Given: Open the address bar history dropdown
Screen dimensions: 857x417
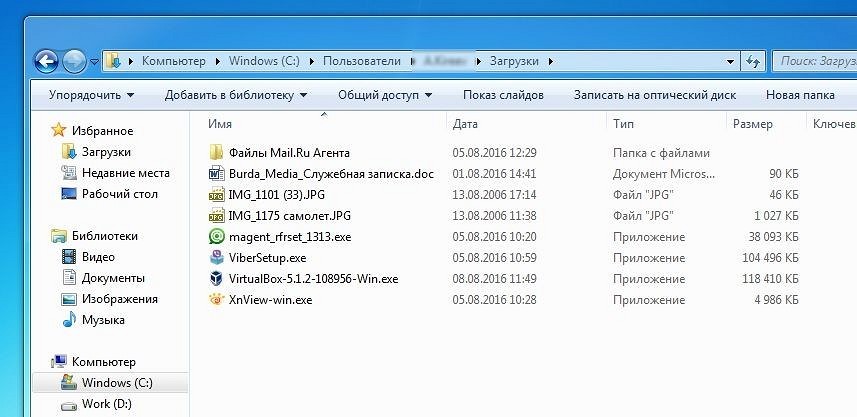Looking at the screenshot, I should click(730, 62).
